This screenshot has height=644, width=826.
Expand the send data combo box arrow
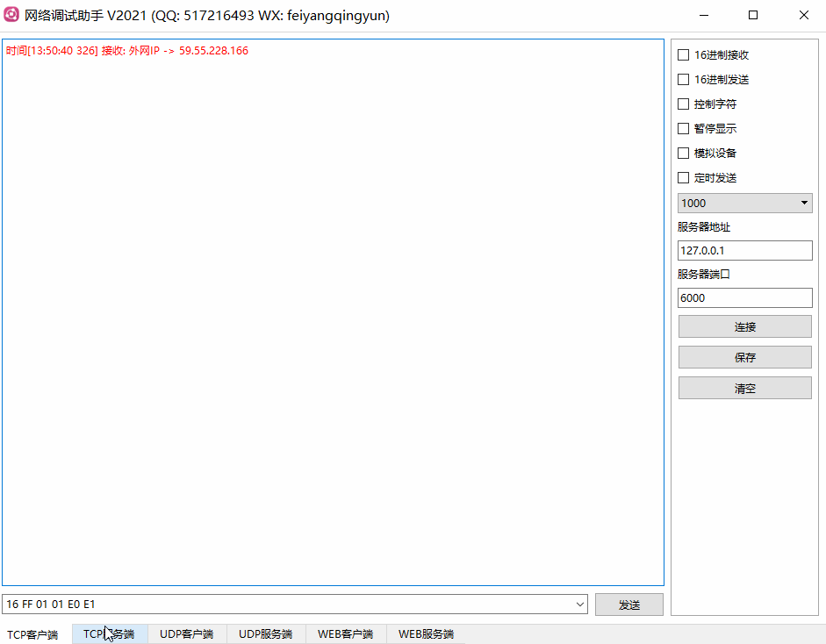[579, 605]
